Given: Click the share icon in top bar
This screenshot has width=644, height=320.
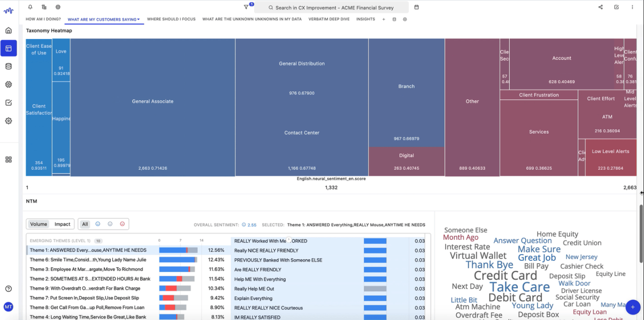Looking at the screenshot, I should tap(601, 7).
